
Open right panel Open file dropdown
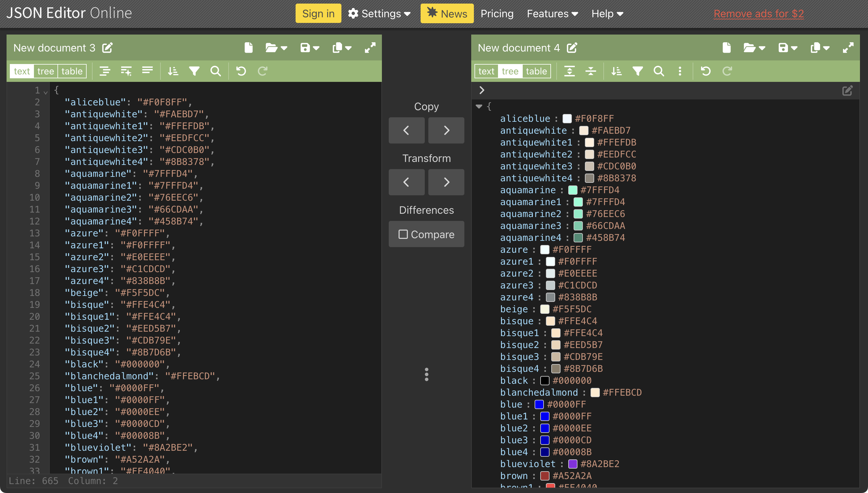tap(754, 48)
